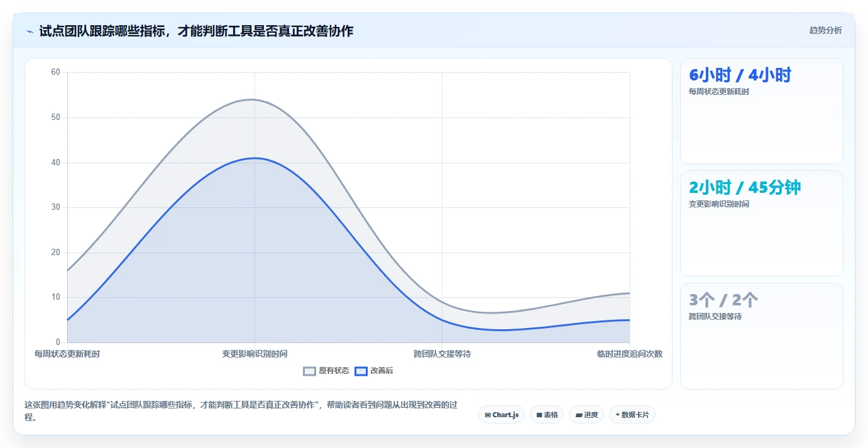Click the card caption 每周状态更新耗时

tap(718, 92)
